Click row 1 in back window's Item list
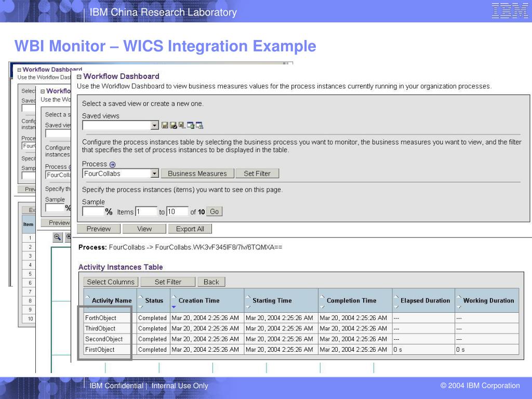The image size is (532, 399). tap(30, 238)
